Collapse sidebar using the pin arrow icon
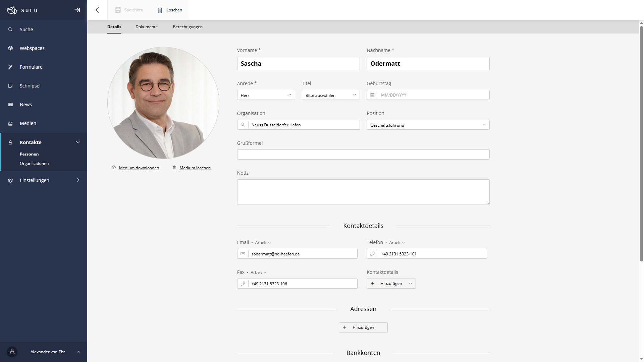644x362 pixels. pyautogui.click(x=77, y=10)
